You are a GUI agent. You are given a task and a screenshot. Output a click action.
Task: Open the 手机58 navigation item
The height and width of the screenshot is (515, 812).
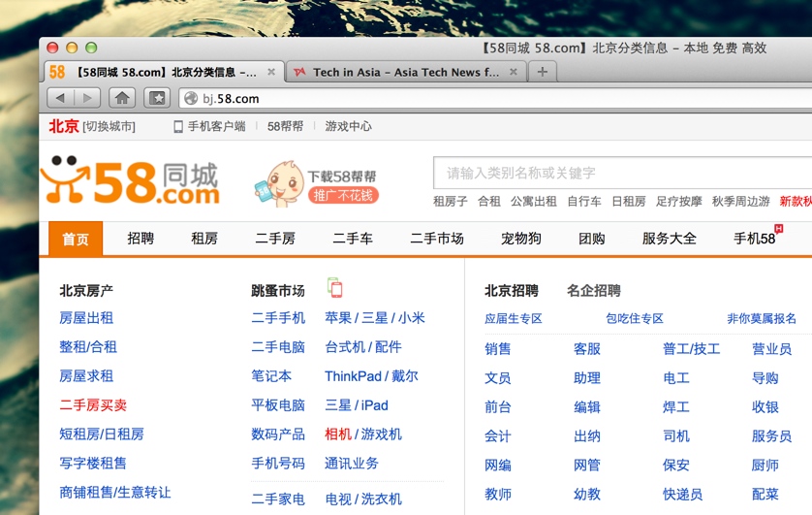tap(755, 239)
